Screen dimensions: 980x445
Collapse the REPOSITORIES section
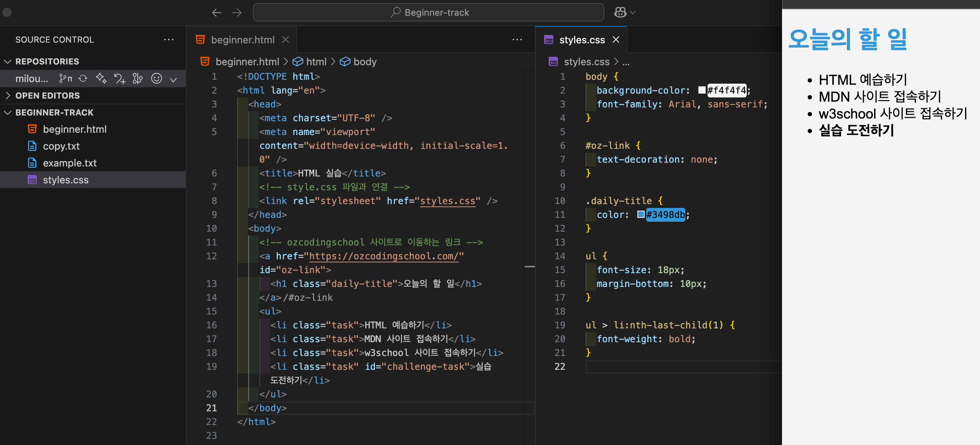click(8, 61)
